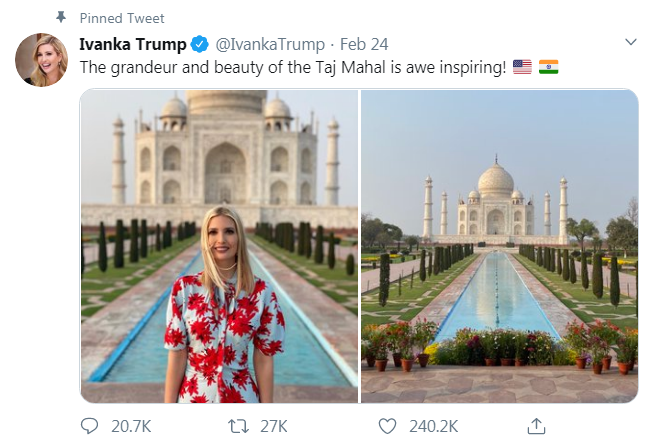Like the tweet with the heart icon

pos(387,426)
